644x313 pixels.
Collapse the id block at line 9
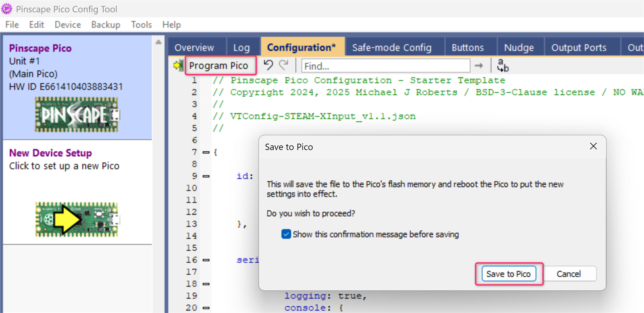click(x=206, y=176)
